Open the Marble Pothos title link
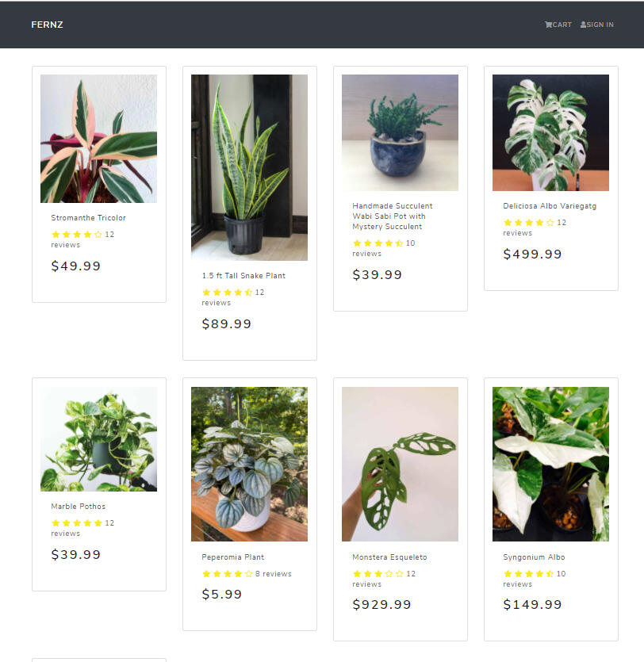Image resolution: width=644 pixels, height=662 pixels. point(79,506)
